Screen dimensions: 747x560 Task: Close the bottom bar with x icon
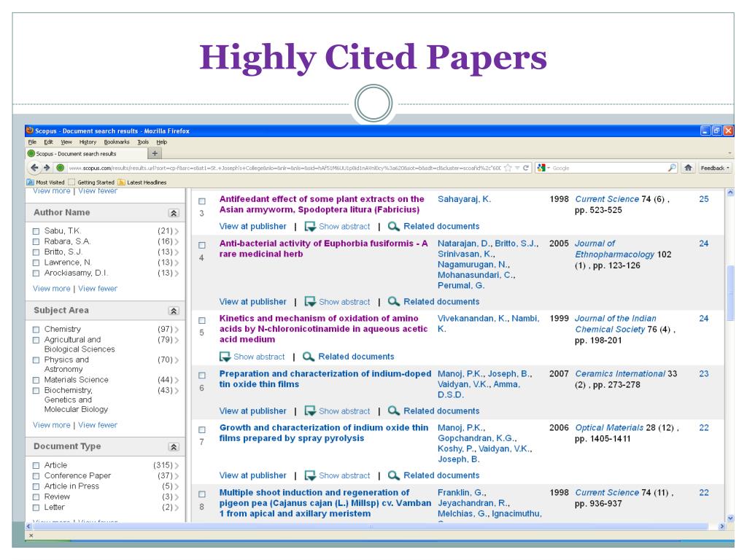click(31, 536)
